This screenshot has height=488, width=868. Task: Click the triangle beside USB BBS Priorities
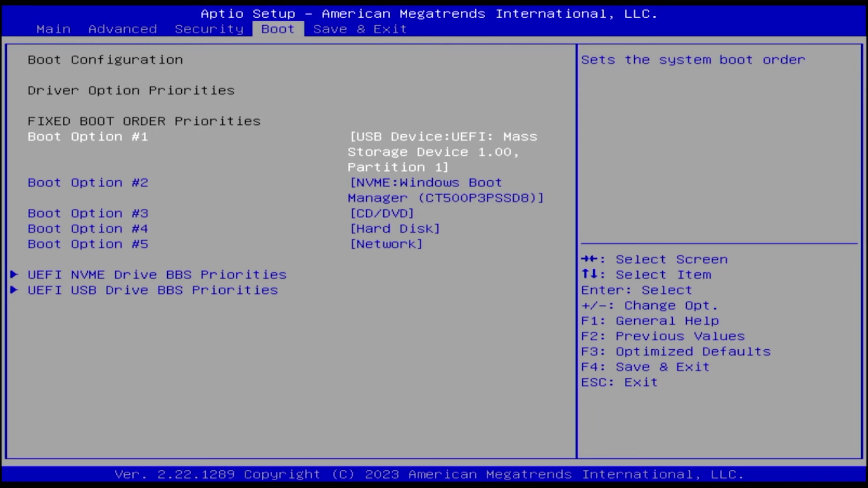pyautogui.click(x=14, y=290)
